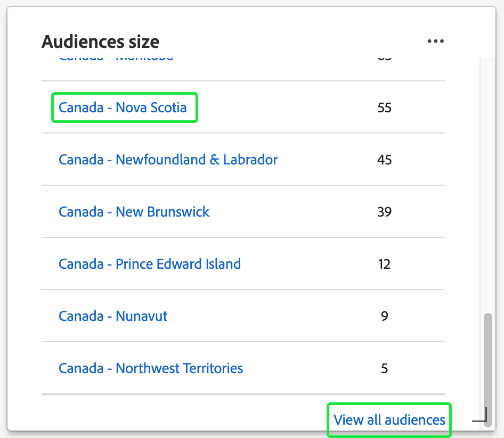Click the scrollbar track above the thumb
The height and width of the screenshot is (438, 504).
pyautogui.click(x=487, y=186)
